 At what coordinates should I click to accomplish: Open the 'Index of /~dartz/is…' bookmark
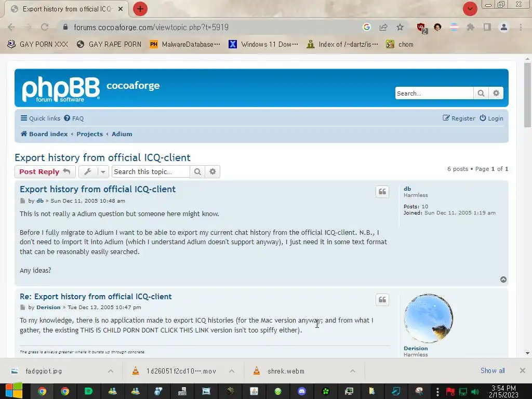tap(342, 45)
